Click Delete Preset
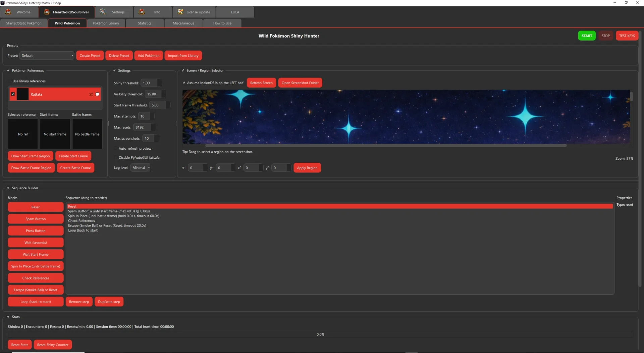The width and height of the screenshot is (644, 353). tap(119, 56)
